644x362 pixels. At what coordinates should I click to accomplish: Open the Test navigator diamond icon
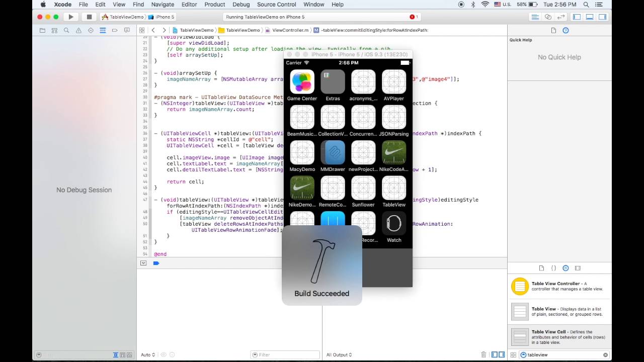tap(91, 30)
